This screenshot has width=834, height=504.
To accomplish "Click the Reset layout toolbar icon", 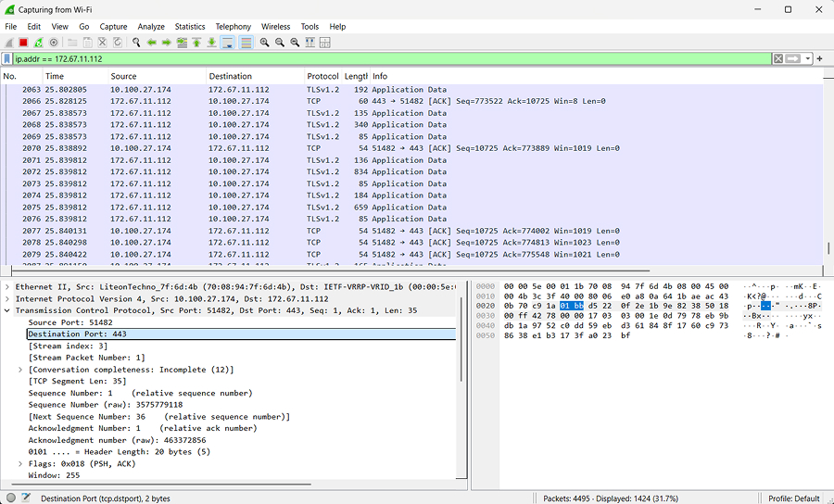I will click(x=325, y=43).
